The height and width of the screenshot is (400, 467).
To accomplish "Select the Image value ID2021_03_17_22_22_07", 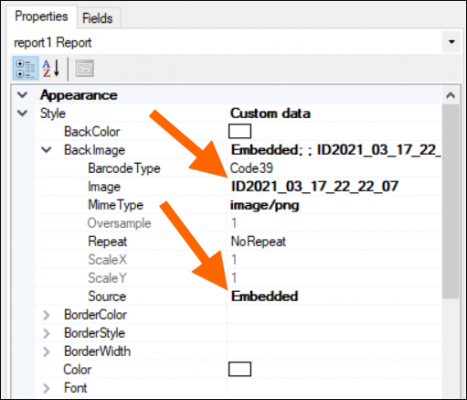I will 314,186.
